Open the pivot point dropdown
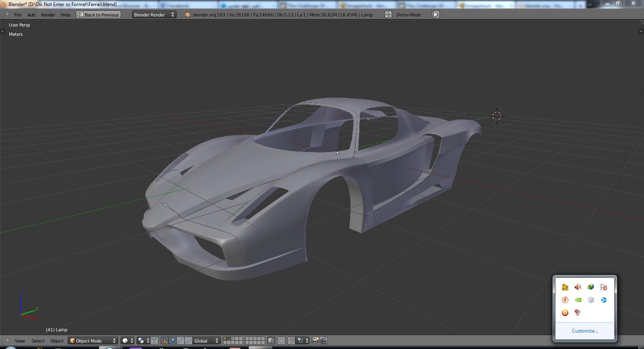The width and height of the screenshot is (644, 349). (143, 341)
